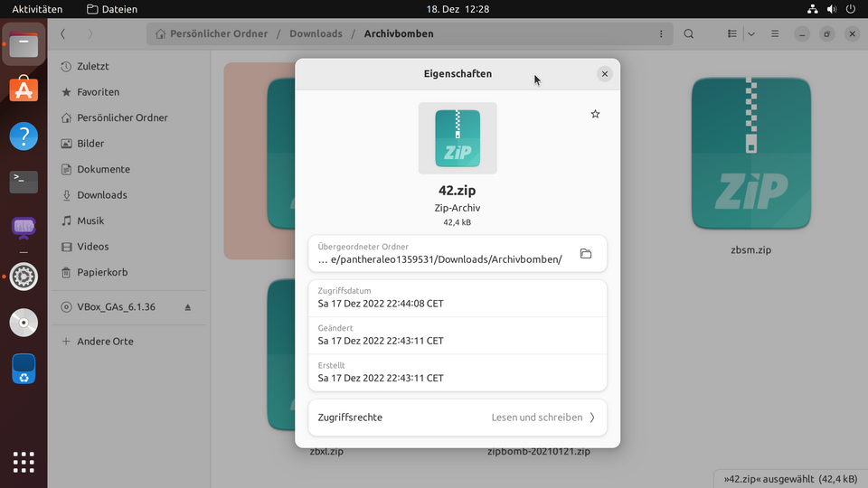Open Ubuntu Software from the dock
Viewport: 868px width, 488px height.
(x=24, y=89)
